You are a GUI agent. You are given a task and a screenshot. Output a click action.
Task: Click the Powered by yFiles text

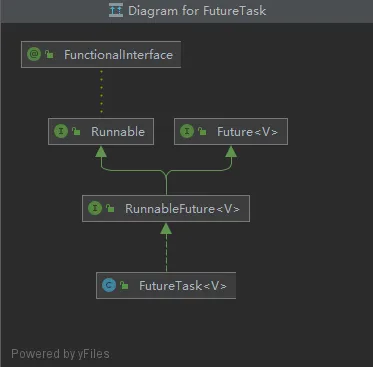click(60, 354)
